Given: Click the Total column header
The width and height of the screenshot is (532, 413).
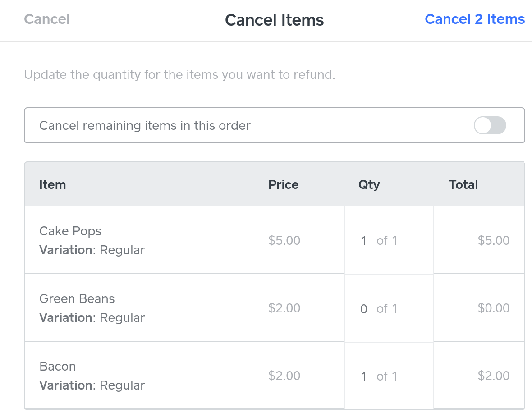Looking at the screenshot, I should click(463, 185).
